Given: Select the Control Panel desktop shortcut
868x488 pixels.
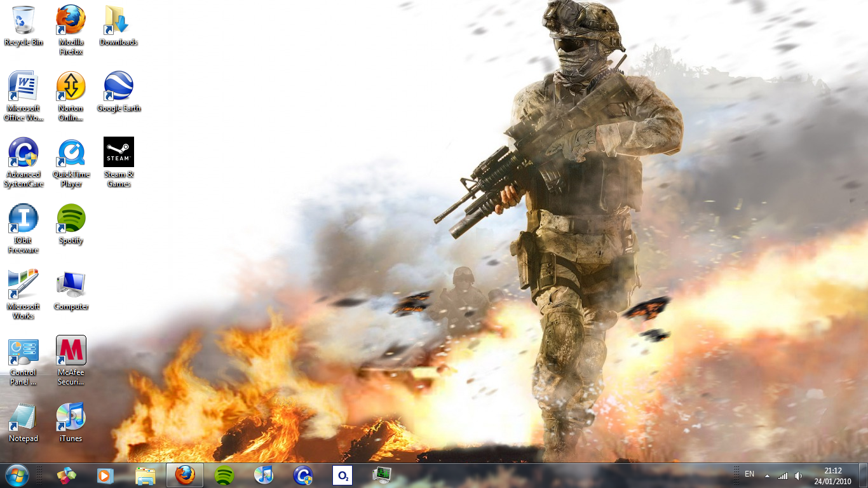Looking at the screenshot, I should point(24,360).
